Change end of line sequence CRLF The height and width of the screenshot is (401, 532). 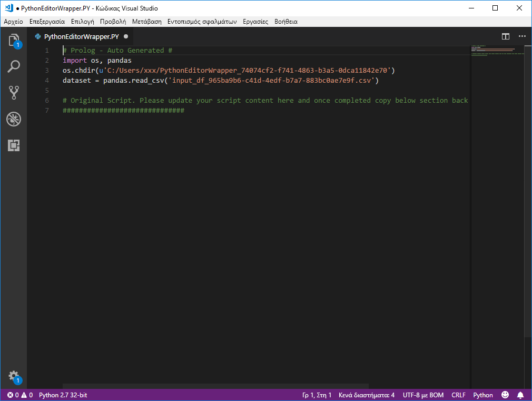(458, 395)
